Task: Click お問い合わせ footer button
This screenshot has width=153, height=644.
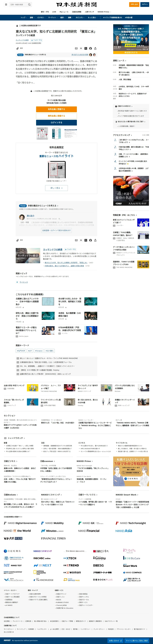Action: tap(115, 641)
